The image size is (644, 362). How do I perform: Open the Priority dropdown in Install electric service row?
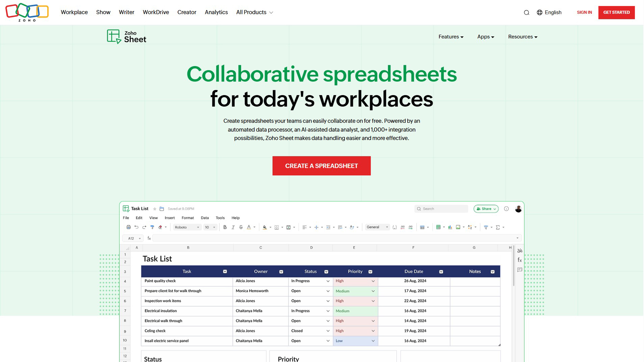pyautogui.click(x=373, y=341)
